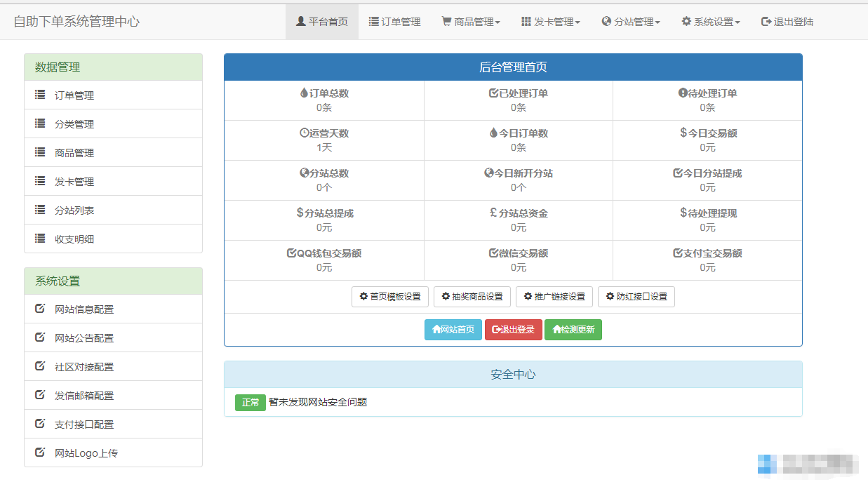Click the water drop icon beside 订单总数
Image resolution: width=868 pixels, height=482 pixels.
pos(304,93)
